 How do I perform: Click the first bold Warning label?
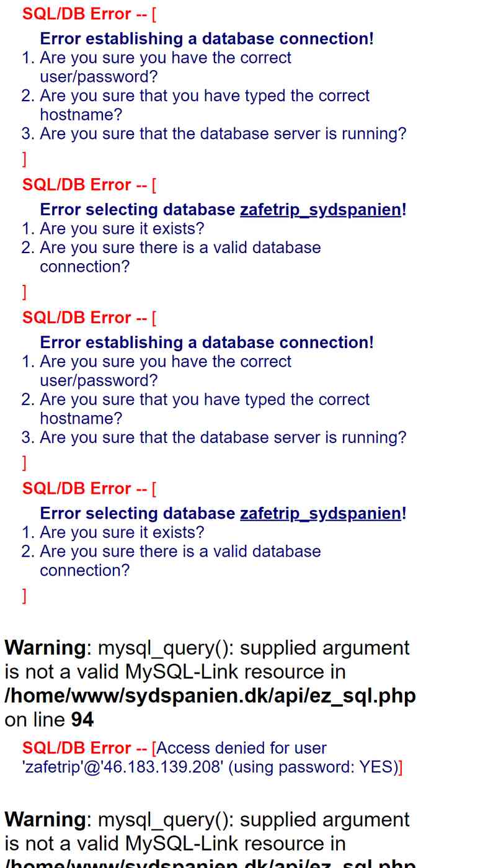coord(46,648)
